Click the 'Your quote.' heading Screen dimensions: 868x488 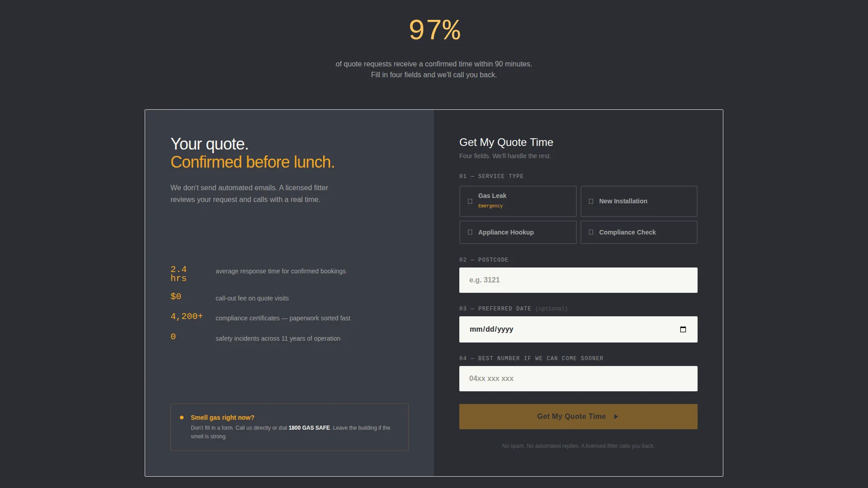point(209,144)
